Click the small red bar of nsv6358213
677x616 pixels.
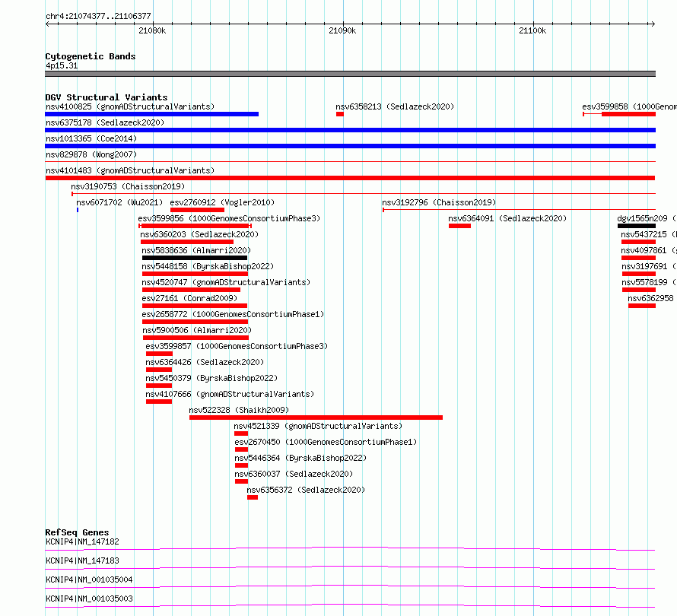coord(340,114)
